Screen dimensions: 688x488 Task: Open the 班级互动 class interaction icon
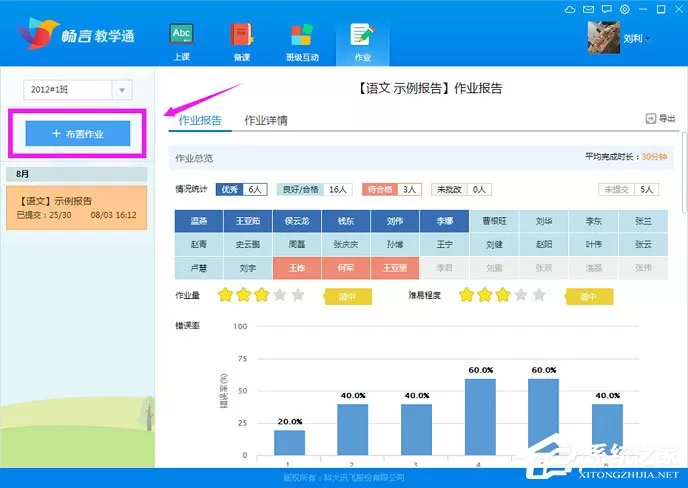[302, 34]
